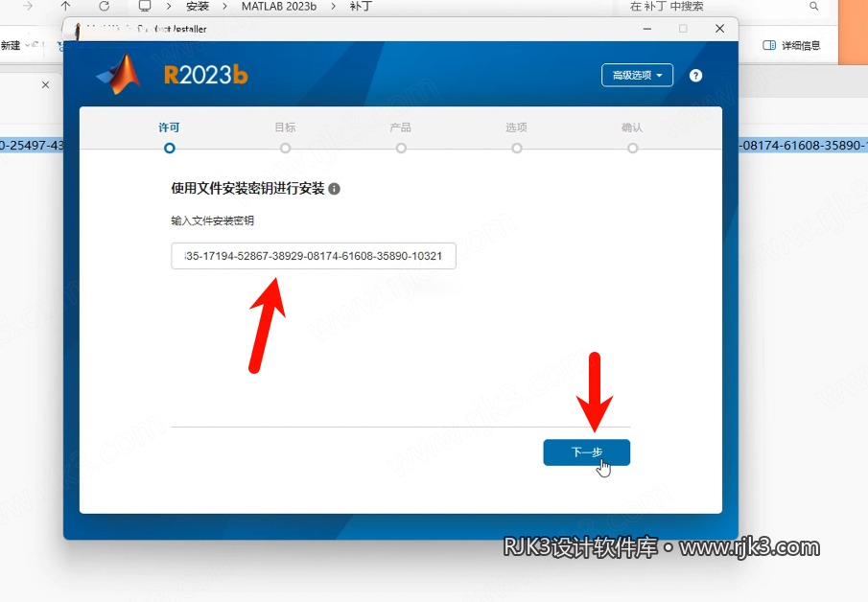Image resolution: width=868 pixels, height=602 pixels.
Task: Select the 许可 step tab
Action: click(169, 127)
